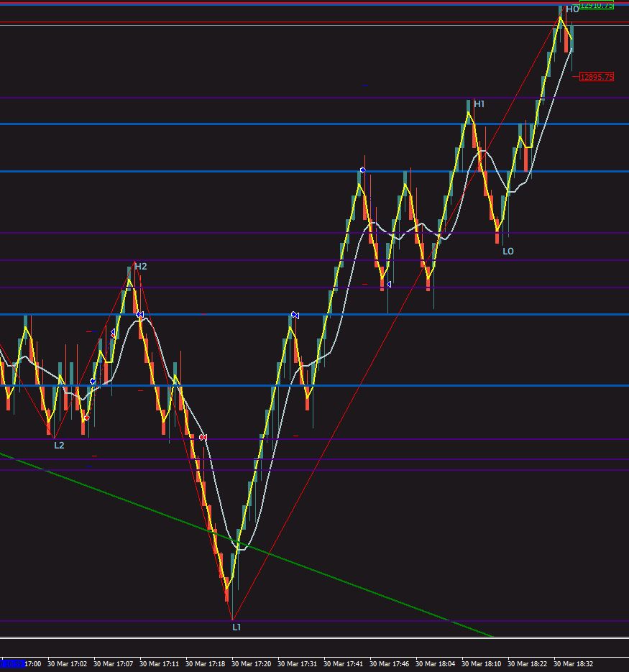Click the red 12895.75 price label

coord(597,77)
